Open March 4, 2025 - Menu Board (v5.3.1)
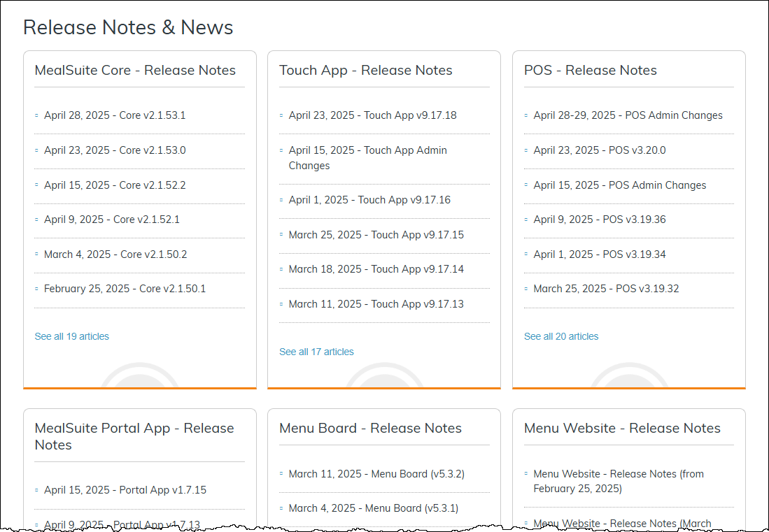The image size is (769, 532). 373,508
